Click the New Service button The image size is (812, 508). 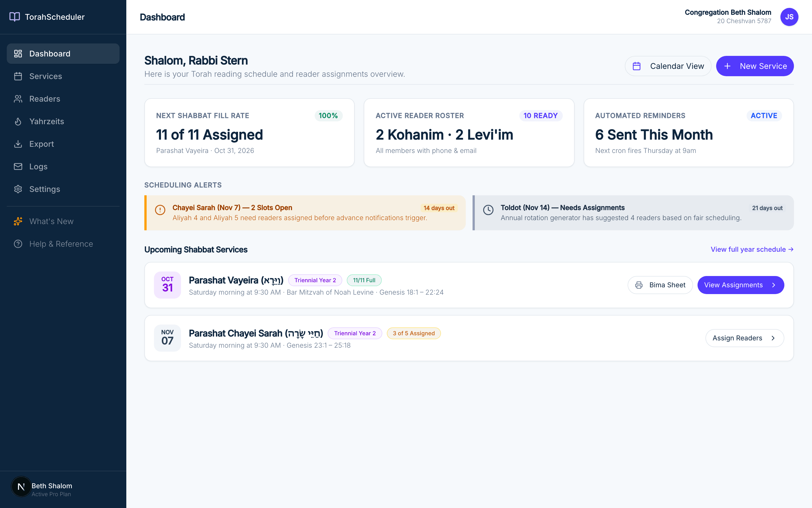[x=754, y=66]
